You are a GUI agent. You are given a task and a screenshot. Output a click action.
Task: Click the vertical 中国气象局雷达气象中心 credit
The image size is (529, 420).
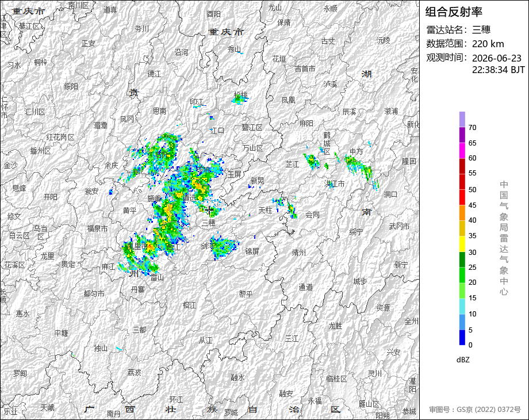pos(504,238)
